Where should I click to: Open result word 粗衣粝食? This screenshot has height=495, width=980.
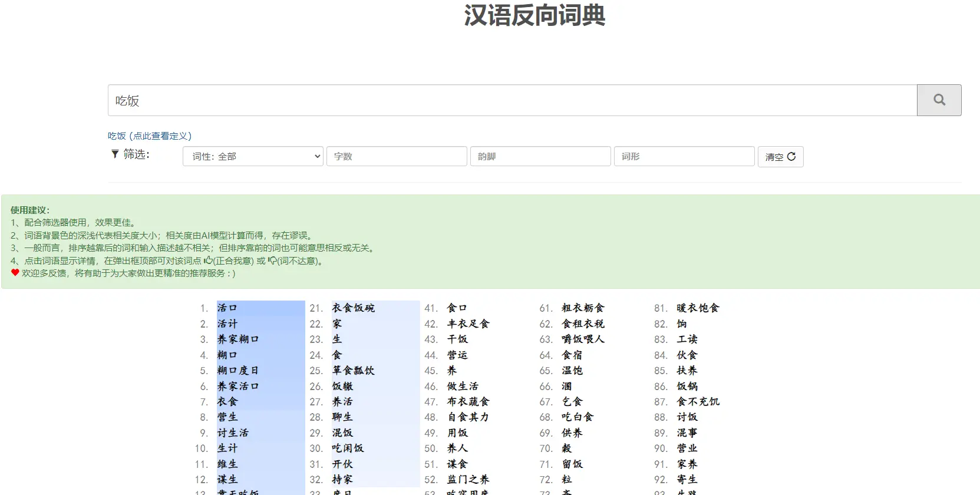583,308
